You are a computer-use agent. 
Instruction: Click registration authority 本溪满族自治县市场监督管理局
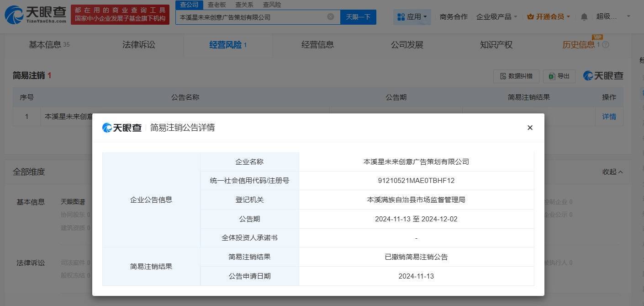416,200
